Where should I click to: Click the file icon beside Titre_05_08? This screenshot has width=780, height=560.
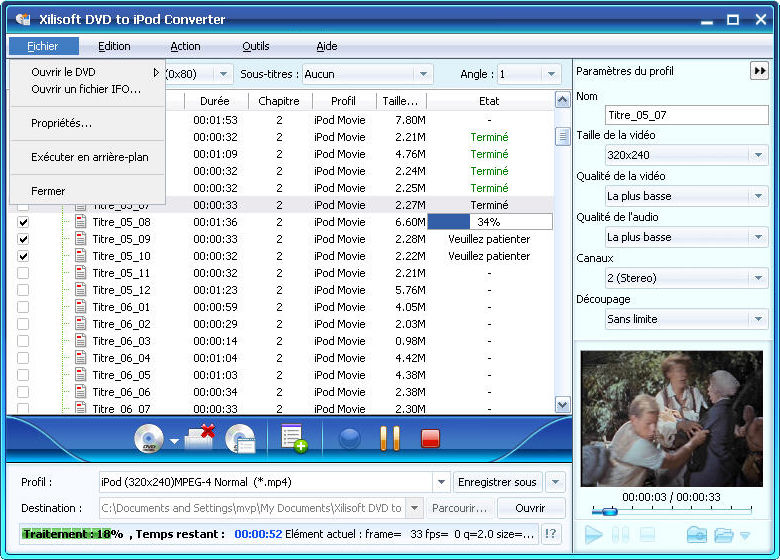click(80, 221)
